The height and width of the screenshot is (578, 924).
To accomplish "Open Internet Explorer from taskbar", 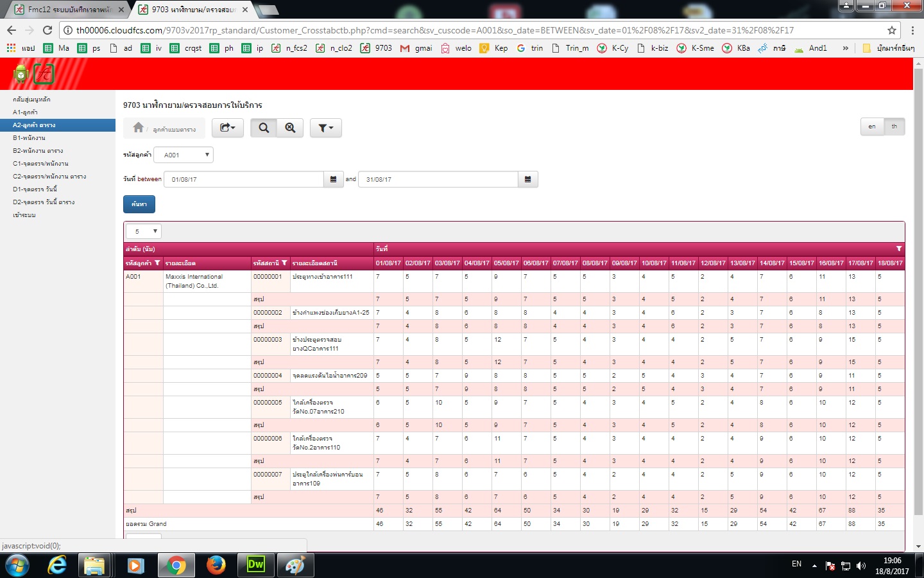I will click(57, 565).
